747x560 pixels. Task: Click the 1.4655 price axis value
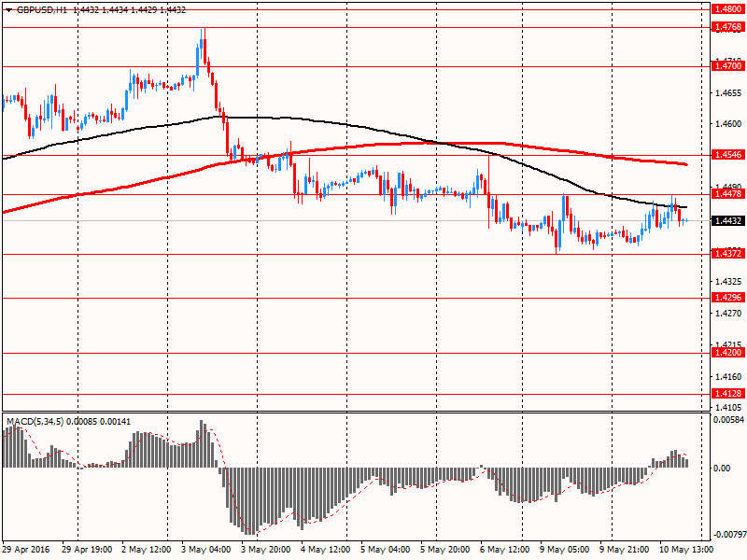point(729,93)
